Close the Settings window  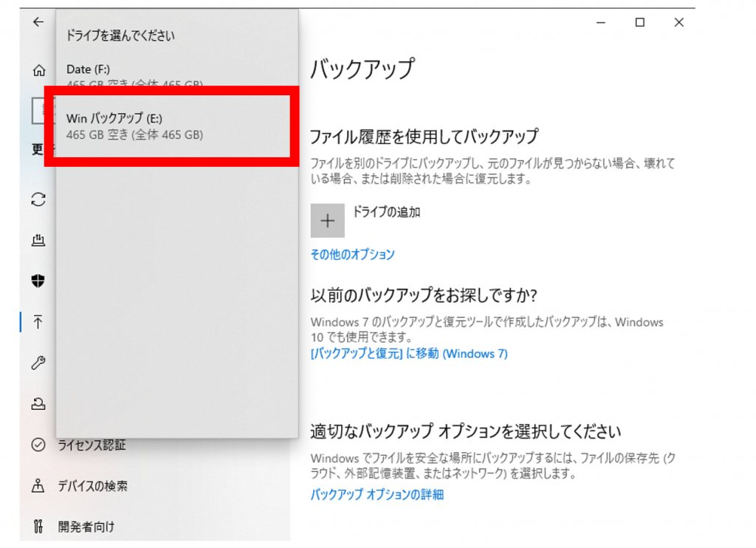pos(678,23)
